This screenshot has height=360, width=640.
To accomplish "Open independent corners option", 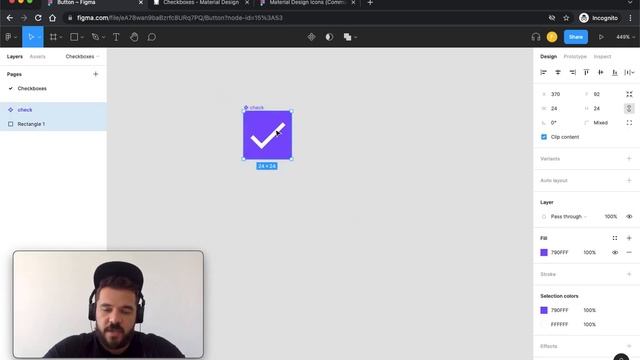I will (x=629, y=123).
